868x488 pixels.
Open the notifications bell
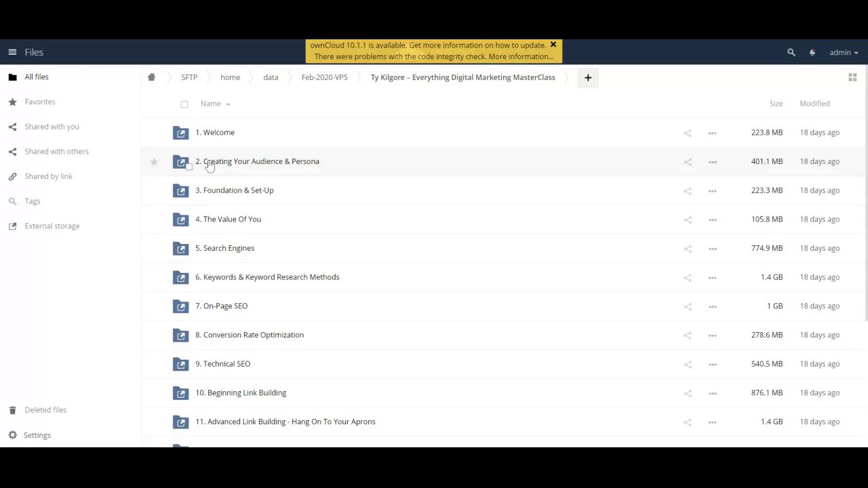[x=812, y=52]
